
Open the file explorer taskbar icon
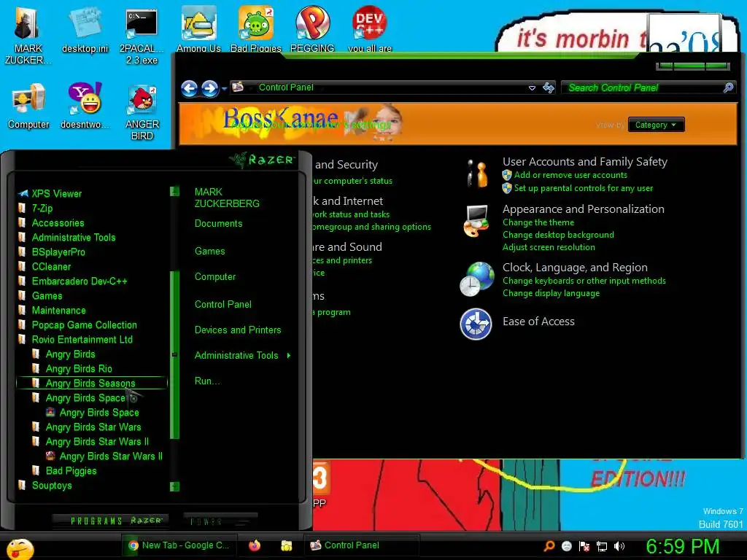pyautogui.click(x=286, y=545)
